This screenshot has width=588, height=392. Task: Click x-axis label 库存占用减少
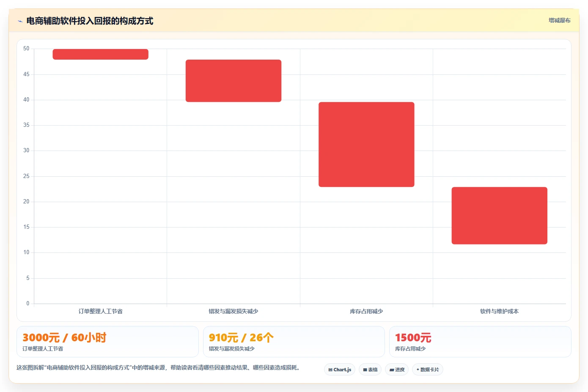(x=366, y=311)
